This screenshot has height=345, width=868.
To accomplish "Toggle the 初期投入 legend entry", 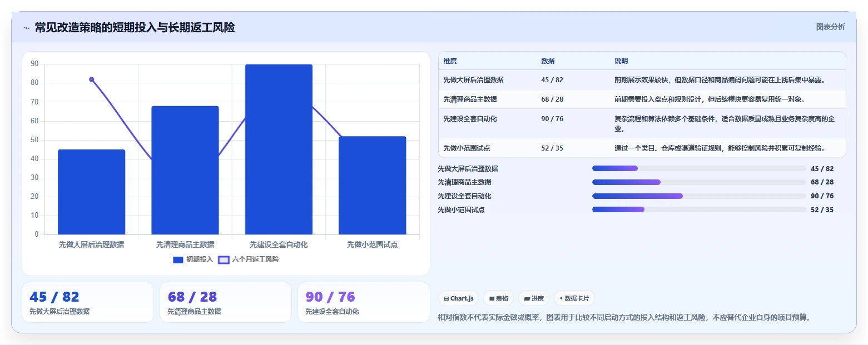I will [x=193, y=259].
